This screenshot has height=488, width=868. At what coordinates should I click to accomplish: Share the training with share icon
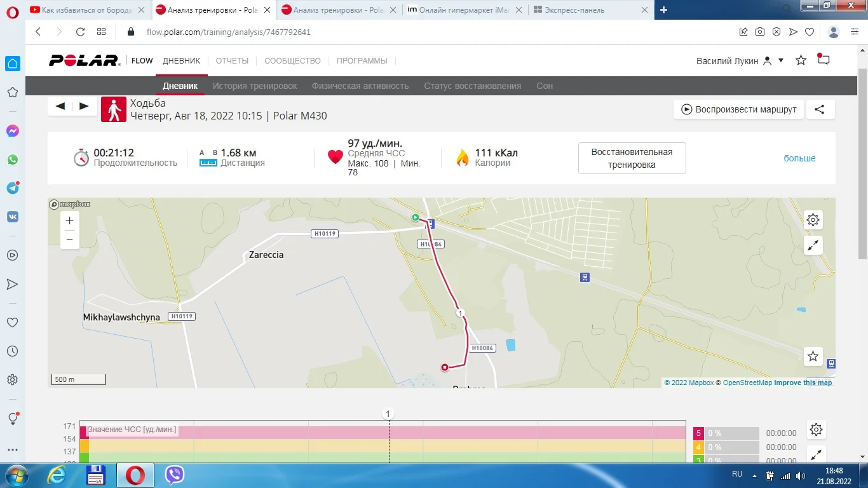click(x=820, y=109)
